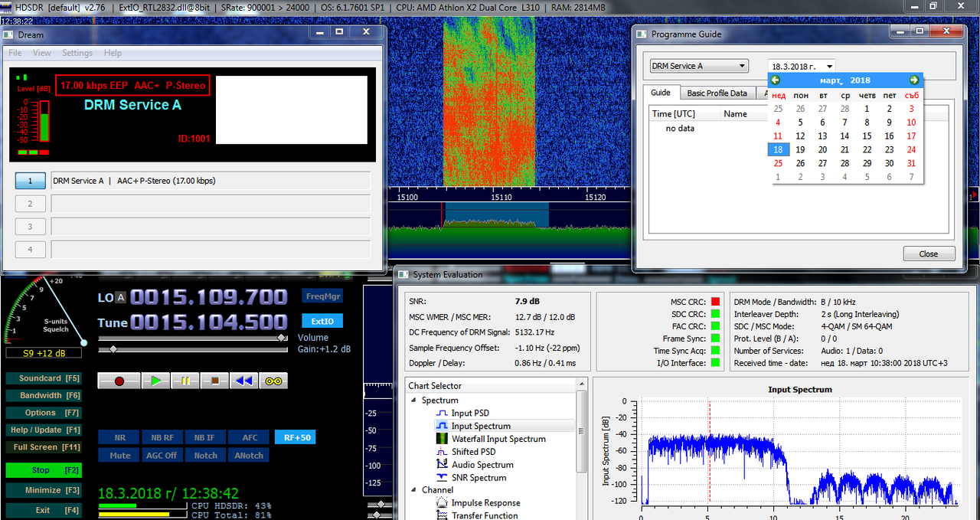The image size is (980, 520).
Task: Toggle the AGC Off button
Action: [162, 455]
